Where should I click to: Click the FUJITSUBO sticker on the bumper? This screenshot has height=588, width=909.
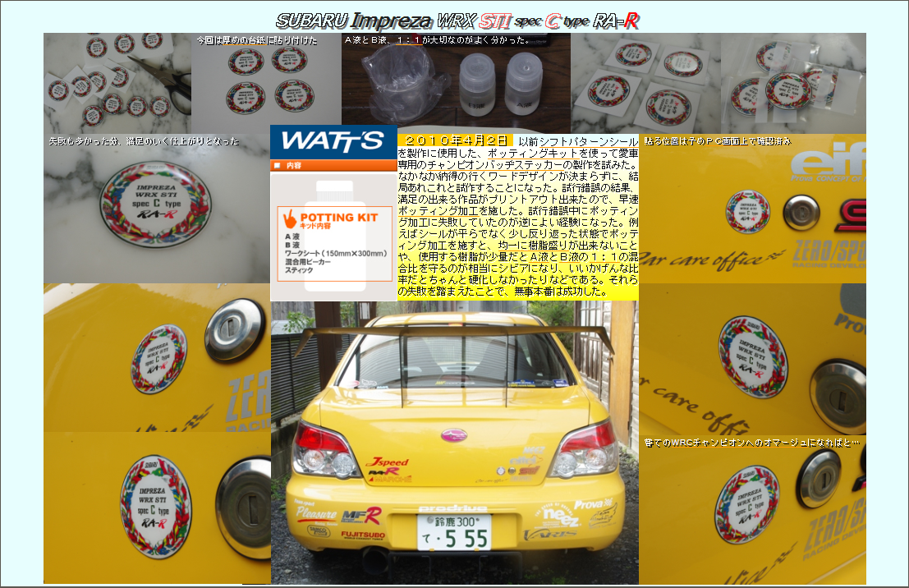(363, 535)
